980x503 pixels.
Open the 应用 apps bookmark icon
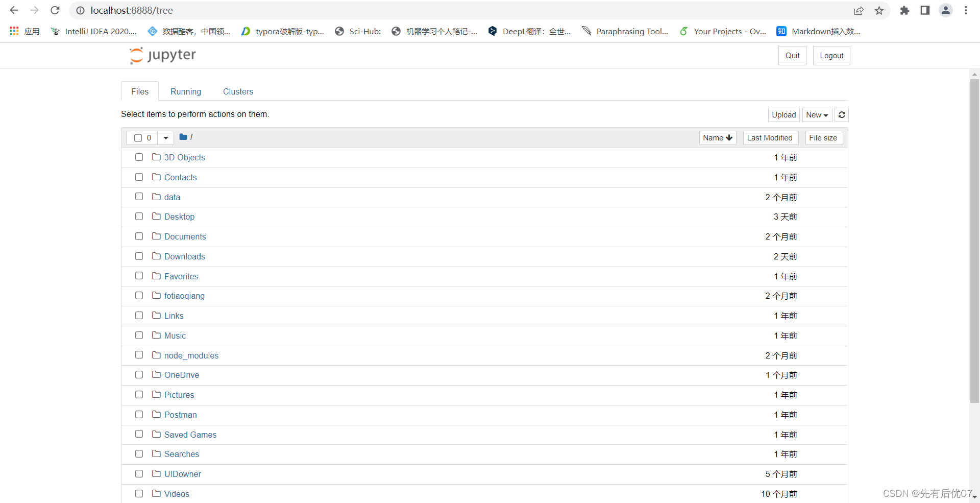pyautogui.click(x=14, y=31)
